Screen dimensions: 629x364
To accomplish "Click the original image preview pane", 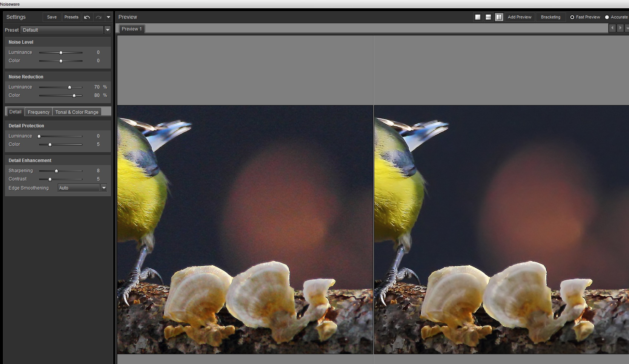I will 245,229.
